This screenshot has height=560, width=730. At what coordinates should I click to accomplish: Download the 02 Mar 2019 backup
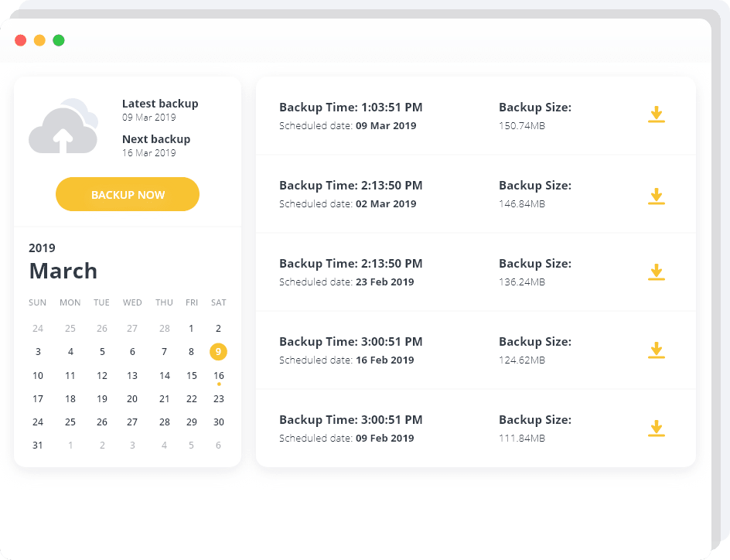click(656, 196)
